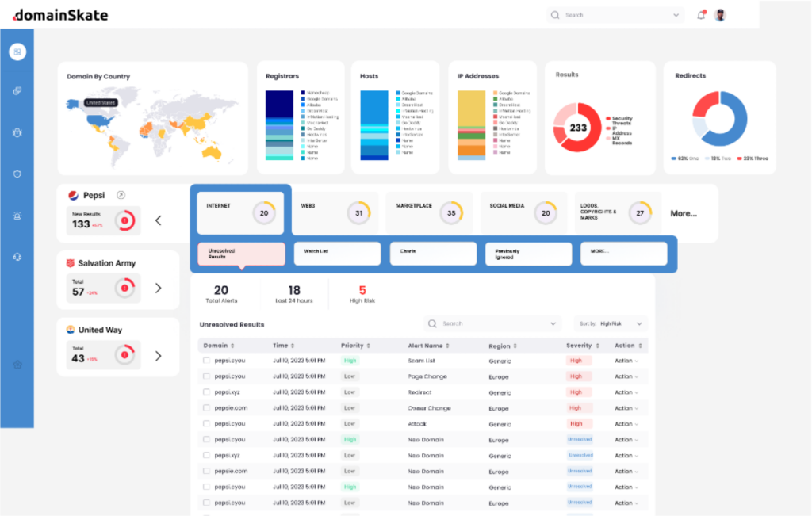
Task: Click the red alert gauge beside 57
Action: tap(124, 288)
